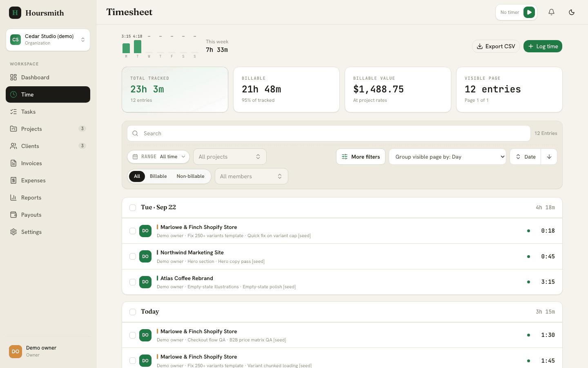The image size is (588, 368).
Task: Open Tasks in sidebar
Action: tap(48, 112)
